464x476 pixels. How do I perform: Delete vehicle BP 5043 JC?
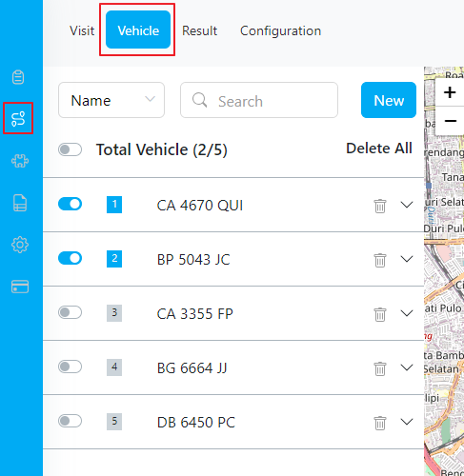click(x=380, y=260)
